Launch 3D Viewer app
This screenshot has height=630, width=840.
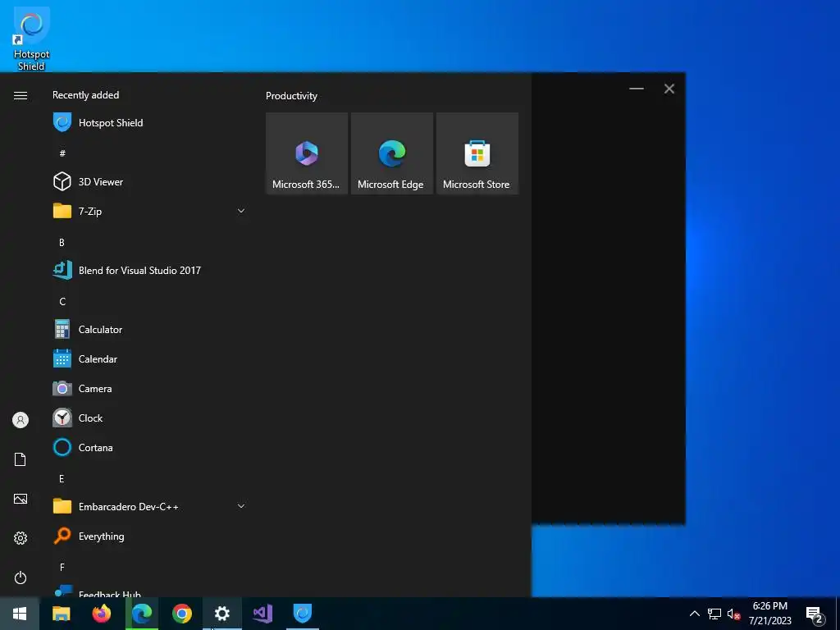coord(149,181)
